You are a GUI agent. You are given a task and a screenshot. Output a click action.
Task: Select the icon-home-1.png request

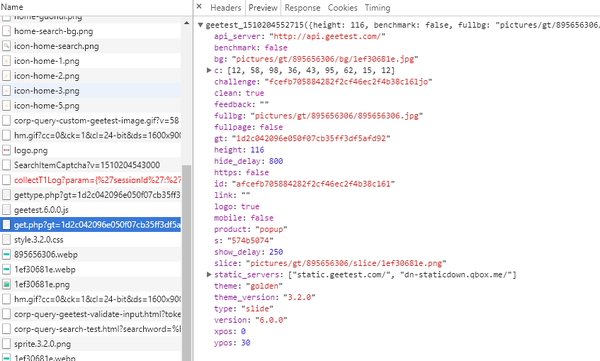tap(91, 61)
